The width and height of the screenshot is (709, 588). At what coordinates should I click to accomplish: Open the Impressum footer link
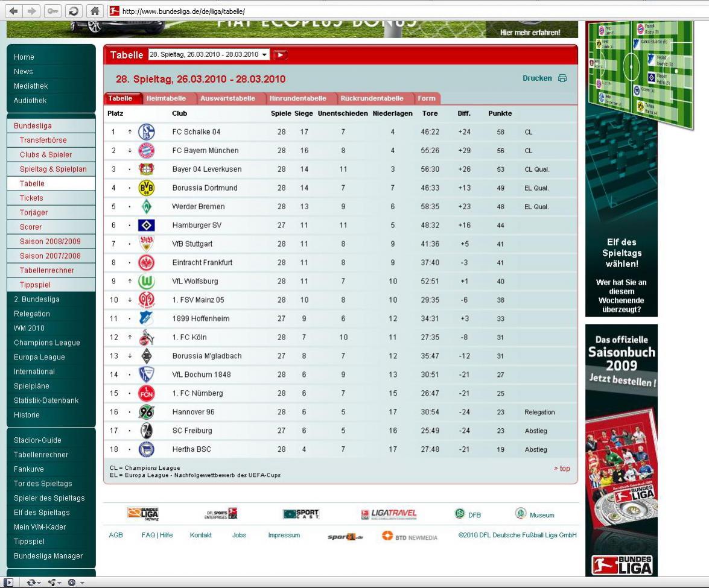(284, 535)
